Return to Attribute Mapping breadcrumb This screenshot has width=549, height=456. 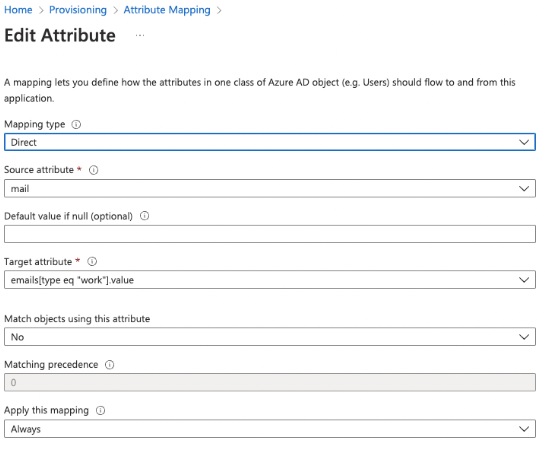pyautogui.click(x=167, y=10)
